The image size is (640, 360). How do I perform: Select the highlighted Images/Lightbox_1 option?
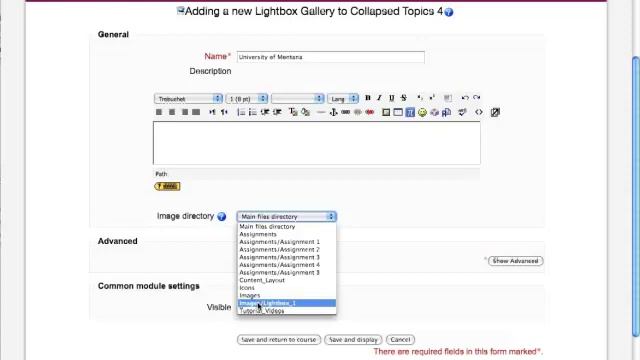pyautogui.click(x=287, y=303)
